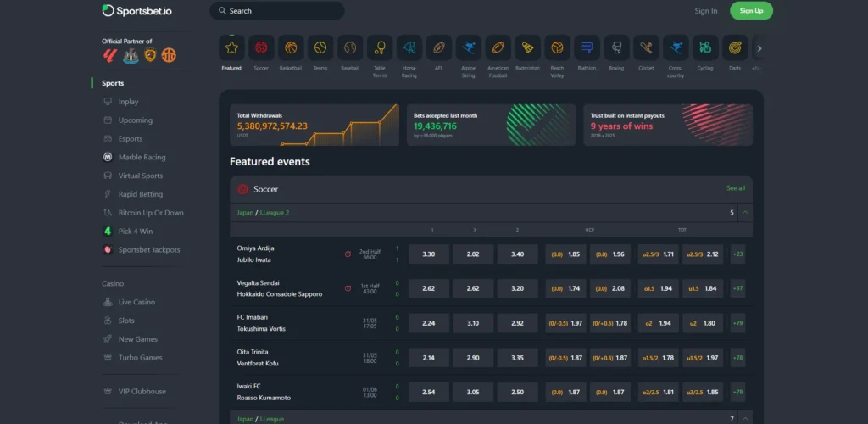Expand +23 more markets for Omiya Ardija
Image resolution: width=868 pixels, height=424 pixels.
pyautogui.click(x=738, y=254)
